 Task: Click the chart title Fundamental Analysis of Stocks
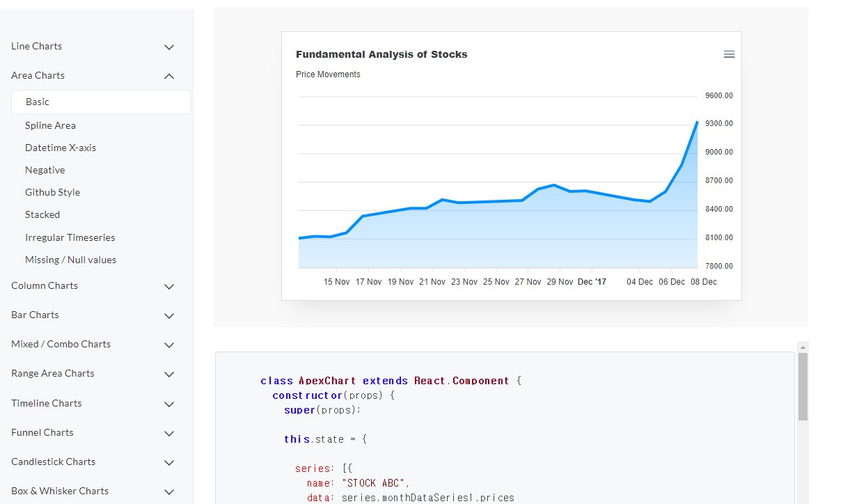pyautogui.click(x=381, y=54)
